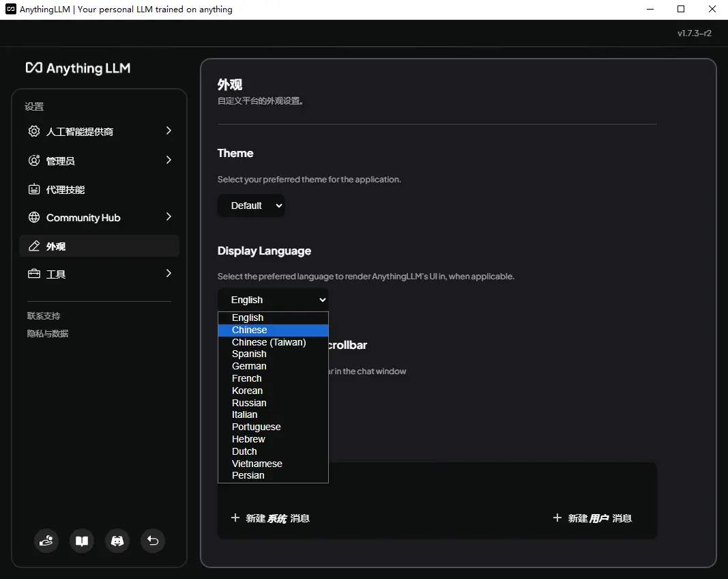
Task: Choose French language option
Action: click(x=273, y=378)
